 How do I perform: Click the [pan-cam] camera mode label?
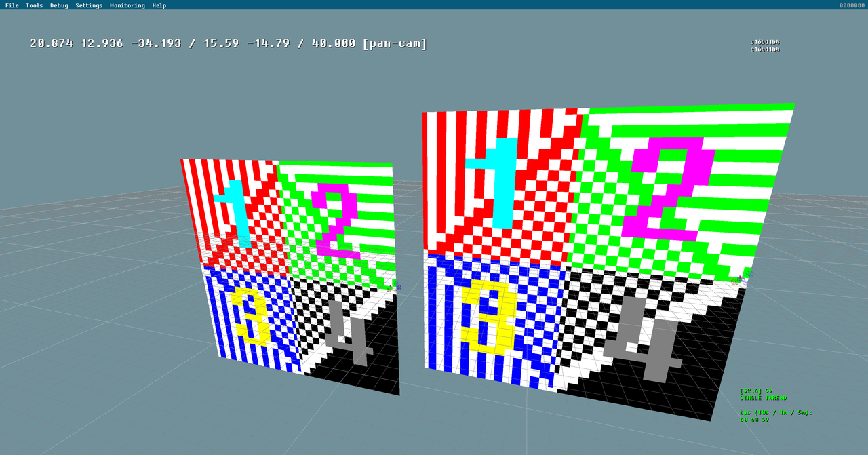pos(395,43)
